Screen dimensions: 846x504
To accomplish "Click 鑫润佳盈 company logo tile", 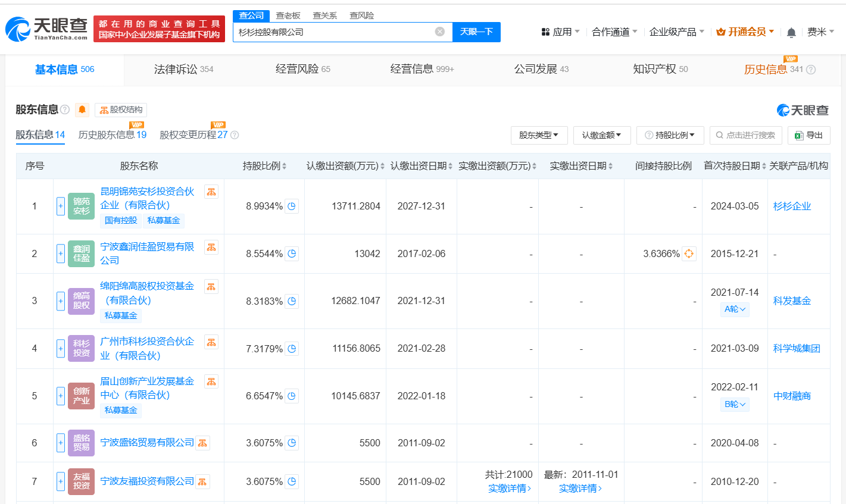I will [x=81, y=253].
